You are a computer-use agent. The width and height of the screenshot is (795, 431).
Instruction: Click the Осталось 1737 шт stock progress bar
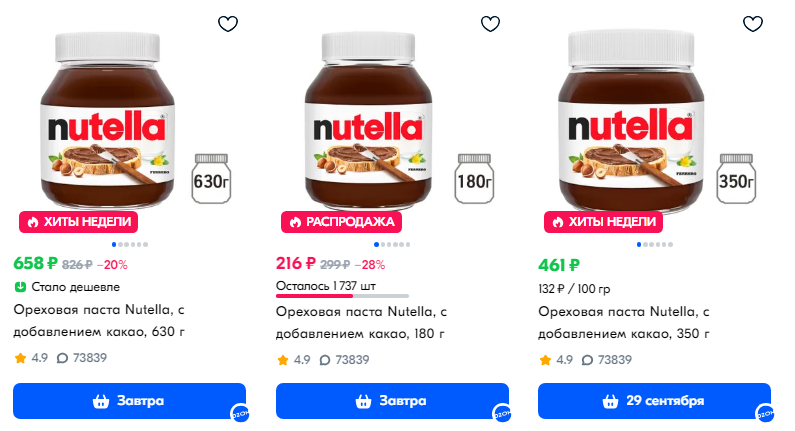pyautogui.click(x=342, y=296)
